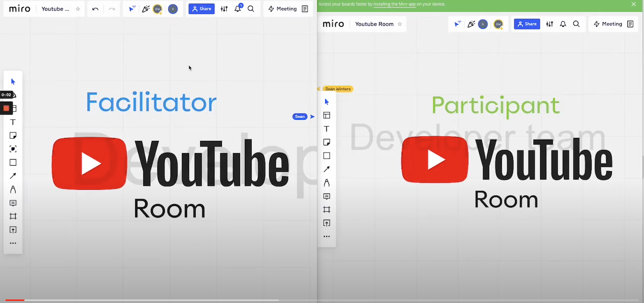Click the blue 'Sean' cursor label
This screenshot has height=303, width=644.
[300, 117]
